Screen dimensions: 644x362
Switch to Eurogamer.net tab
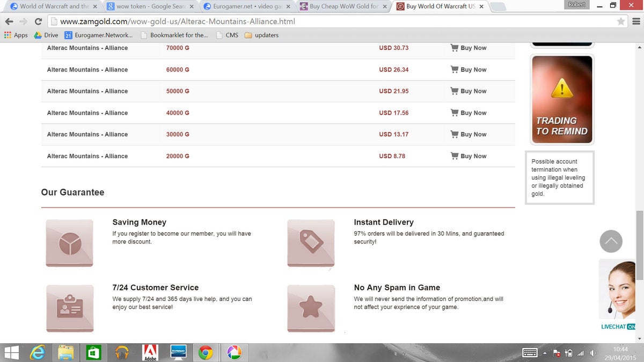pos(247,6)
